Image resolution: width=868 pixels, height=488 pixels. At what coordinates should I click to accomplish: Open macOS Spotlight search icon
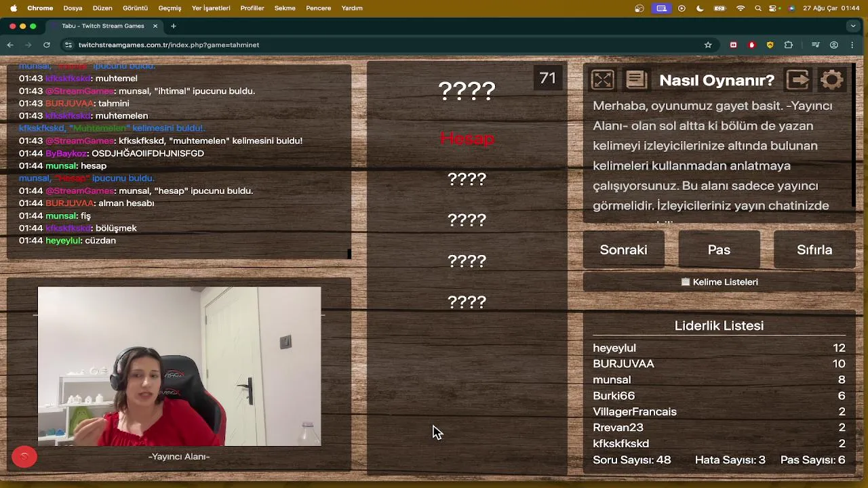click(x=759, y=8)
